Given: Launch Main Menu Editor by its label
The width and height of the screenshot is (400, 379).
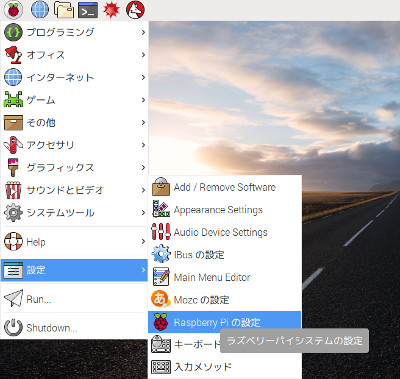Looking at the screenshot, I should click(x=212, y=277).
